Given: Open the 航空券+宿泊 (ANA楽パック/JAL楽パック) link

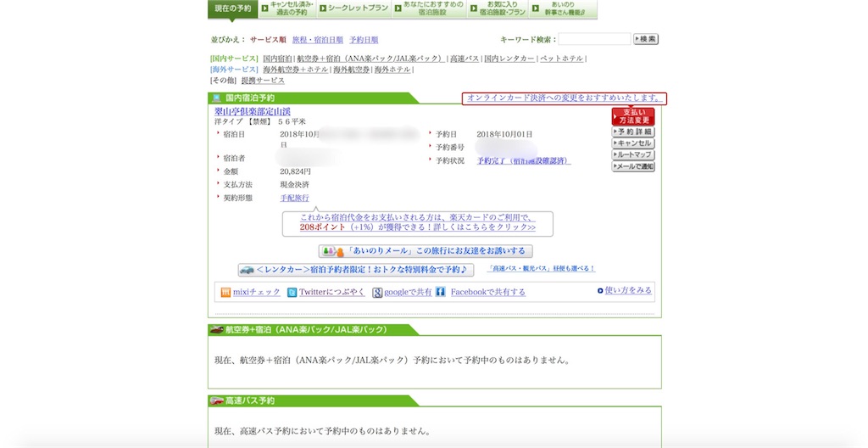Looking at the screenshot, I should 370,59.
